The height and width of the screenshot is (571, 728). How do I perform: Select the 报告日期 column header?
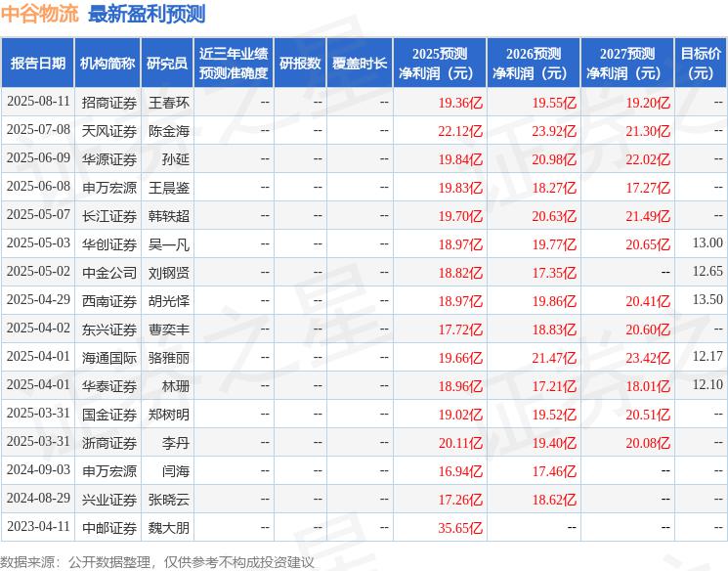pyautogui.click(x=37, y=63)
